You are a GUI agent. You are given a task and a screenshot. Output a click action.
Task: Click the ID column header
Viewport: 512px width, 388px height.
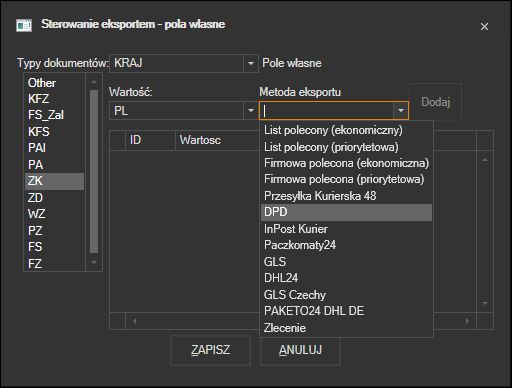point(150,140)
